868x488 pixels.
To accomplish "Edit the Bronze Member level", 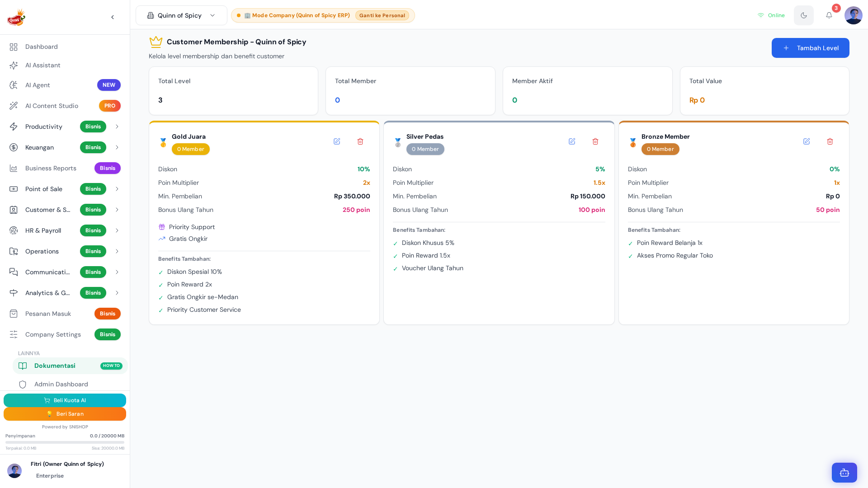I will coord(807,141).
